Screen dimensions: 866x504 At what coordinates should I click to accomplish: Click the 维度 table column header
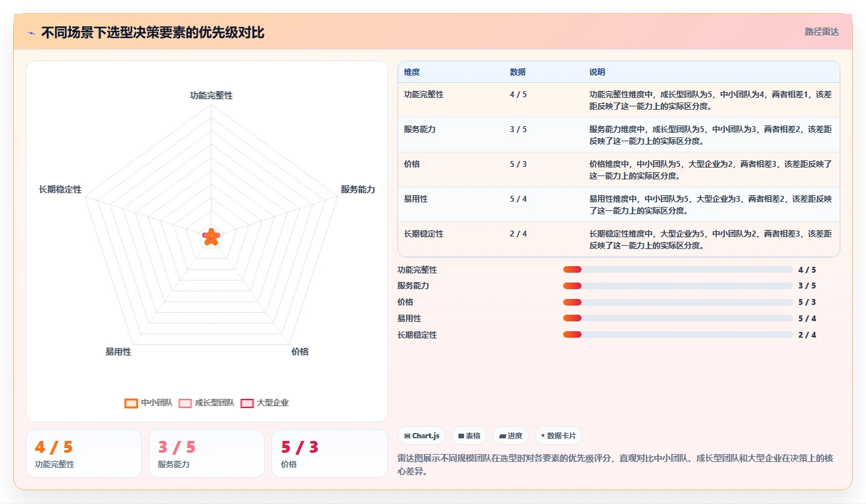412,72
